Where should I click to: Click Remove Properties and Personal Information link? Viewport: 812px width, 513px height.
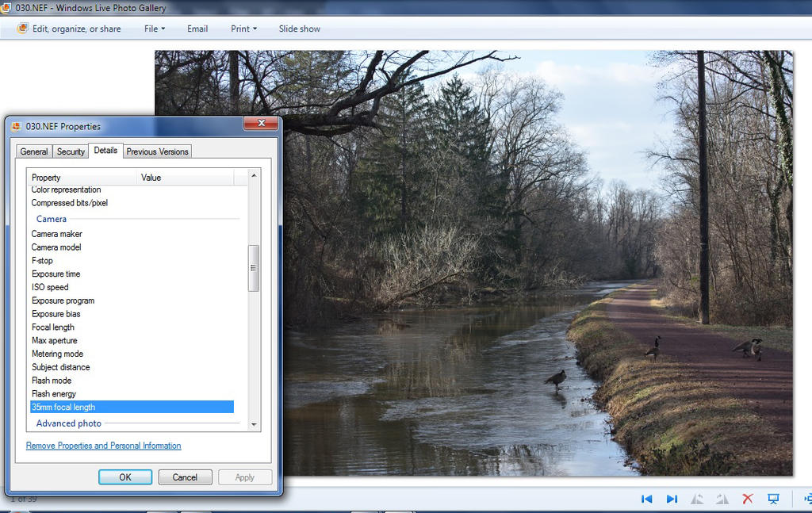103,446
